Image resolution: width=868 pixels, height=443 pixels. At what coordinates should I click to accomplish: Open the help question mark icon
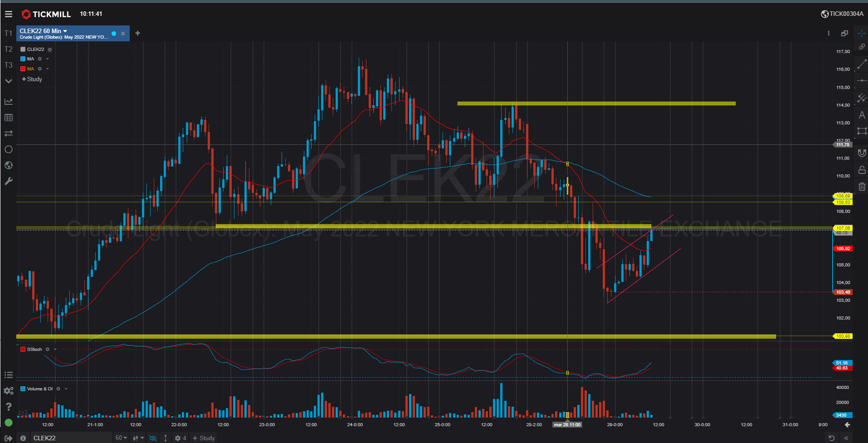(x=8, y=407)
